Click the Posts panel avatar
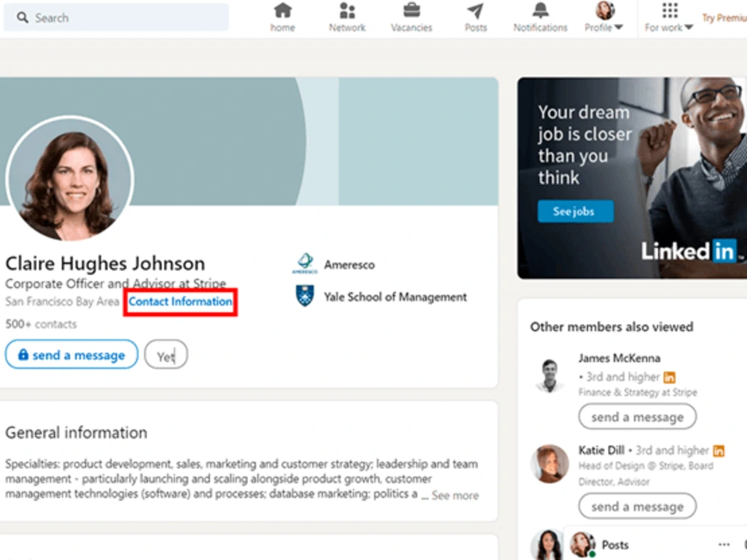This screenshot has height=560, width=747. [x=582, y=544]
